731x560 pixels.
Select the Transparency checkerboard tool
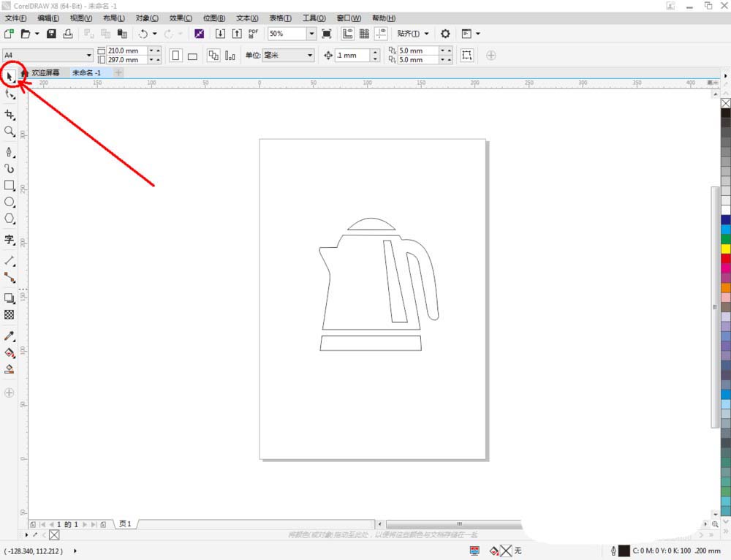(10, 315)
